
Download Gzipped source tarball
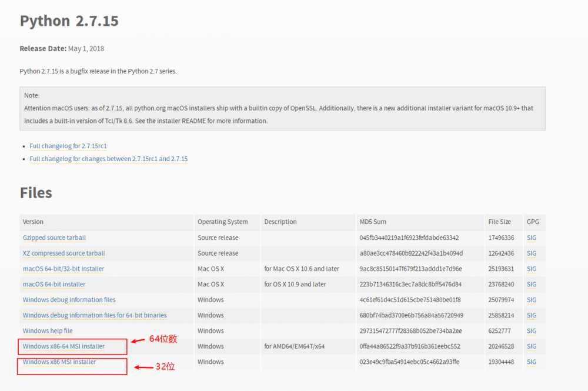54,238
